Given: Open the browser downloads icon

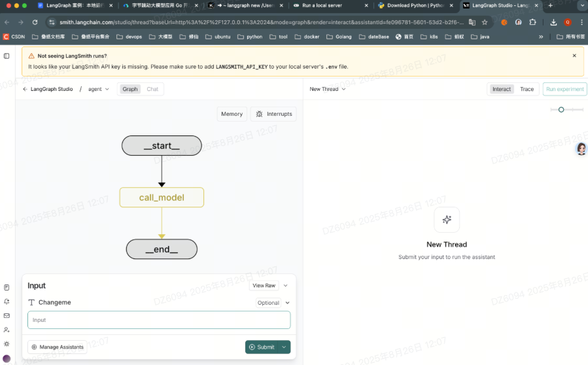Looking at the screenshot, I should (553, 22).
